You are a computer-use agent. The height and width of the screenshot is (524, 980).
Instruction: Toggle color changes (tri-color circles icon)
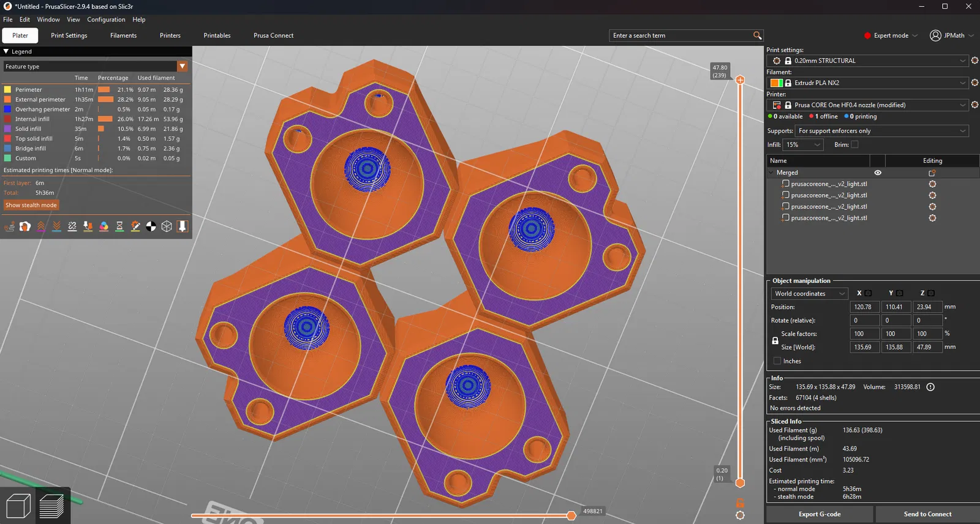[104, 226]
